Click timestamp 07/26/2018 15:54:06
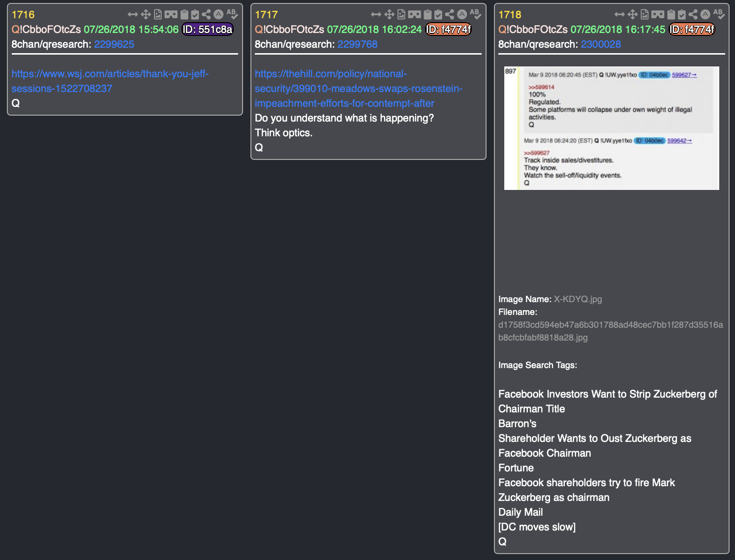The height and width of the screenshot is (560, 735). (131, 30)
